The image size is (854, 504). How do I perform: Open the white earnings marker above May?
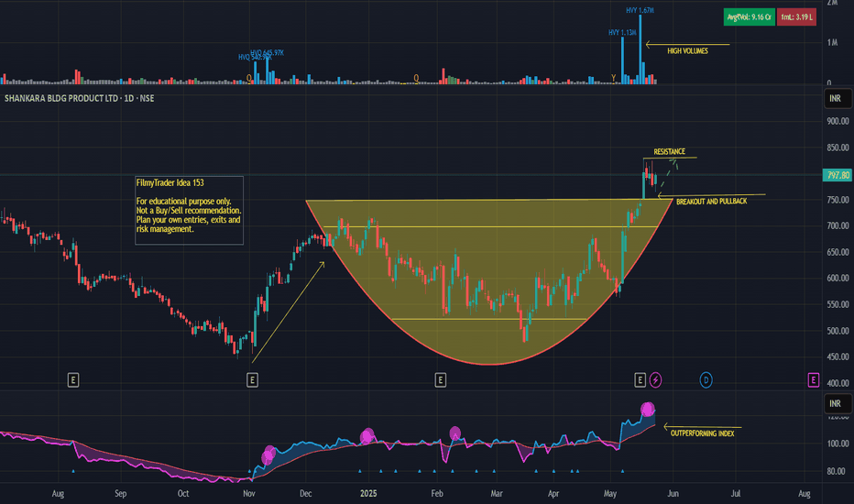(x=640, y=379)
